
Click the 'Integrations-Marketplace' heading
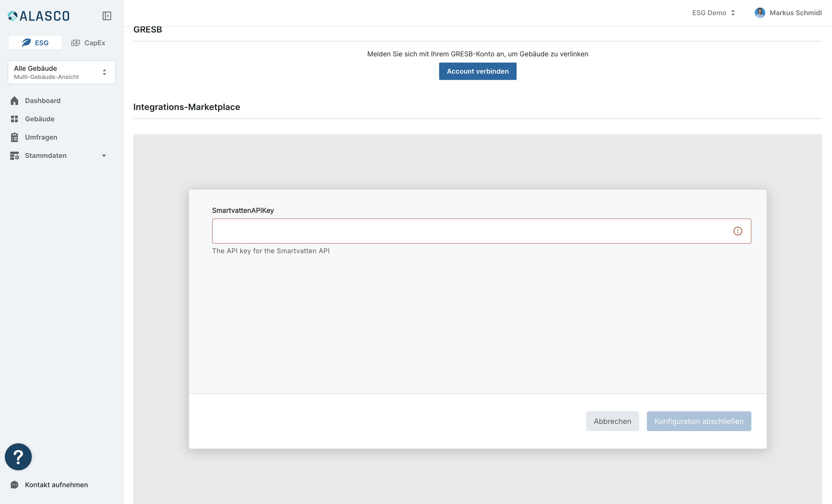[187, 107]
